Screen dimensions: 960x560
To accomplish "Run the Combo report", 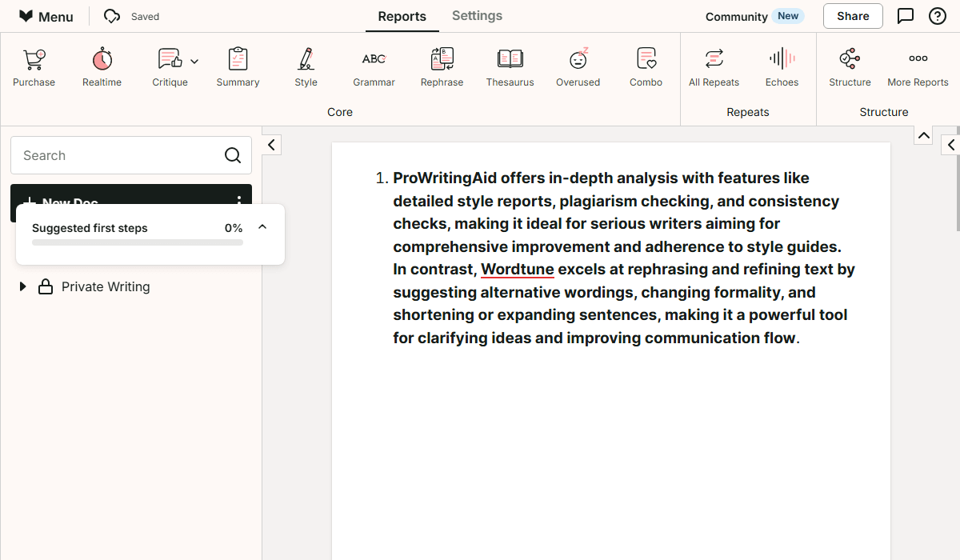I will click(646, 67).
